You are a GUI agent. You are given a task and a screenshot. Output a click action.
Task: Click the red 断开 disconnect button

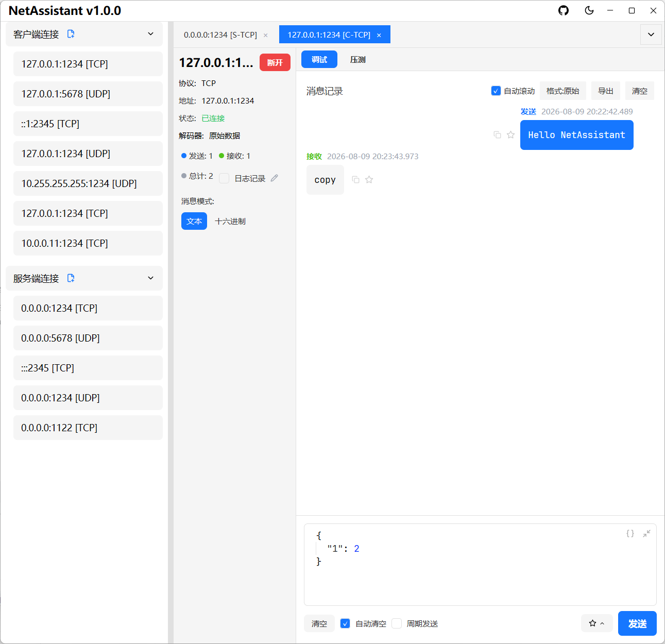coord(275,62)
